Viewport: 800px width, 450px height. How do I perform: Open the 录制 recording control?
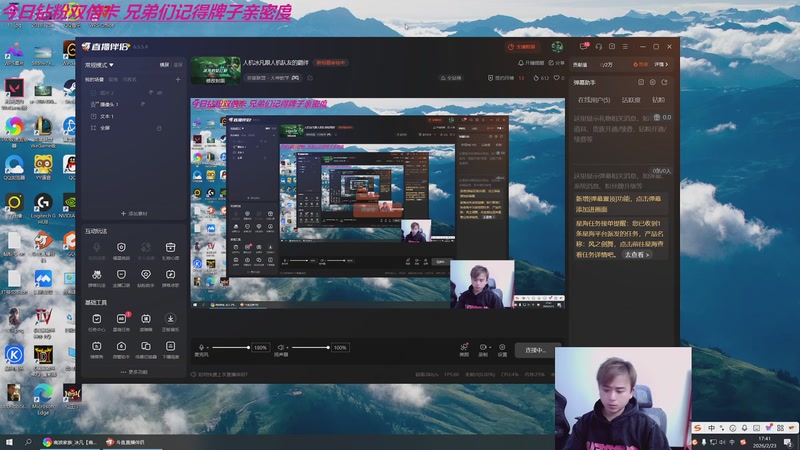[483, 350]
